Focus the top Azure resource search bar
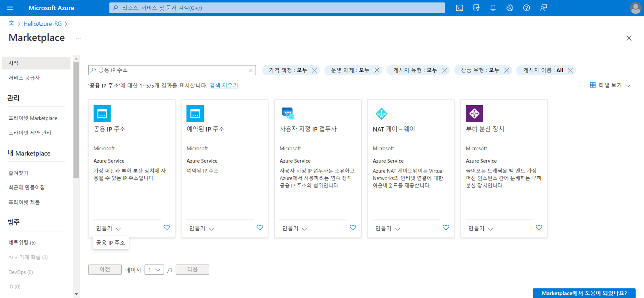The width and height of the screenshot is (644, 298). (277, 8)
